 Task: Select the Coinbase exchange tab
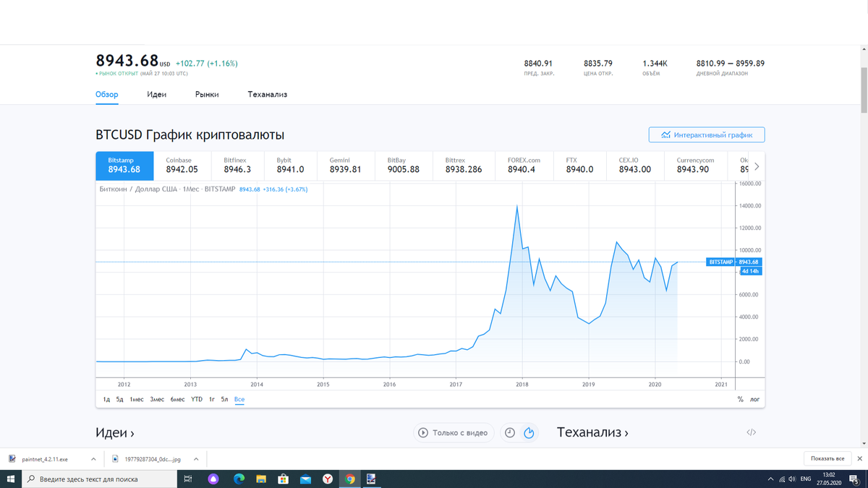pos(182,166)
